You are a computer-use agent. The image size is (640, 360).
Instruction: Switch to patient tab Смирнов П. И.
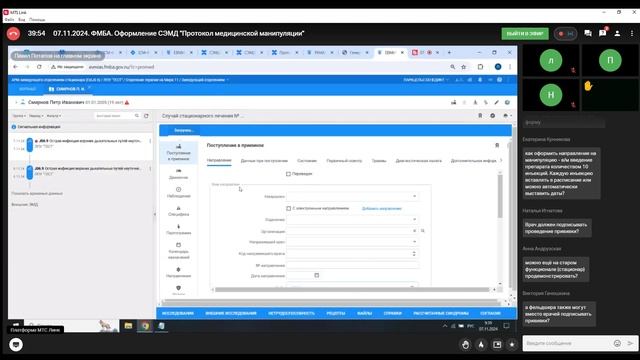[x=68, y=89]
